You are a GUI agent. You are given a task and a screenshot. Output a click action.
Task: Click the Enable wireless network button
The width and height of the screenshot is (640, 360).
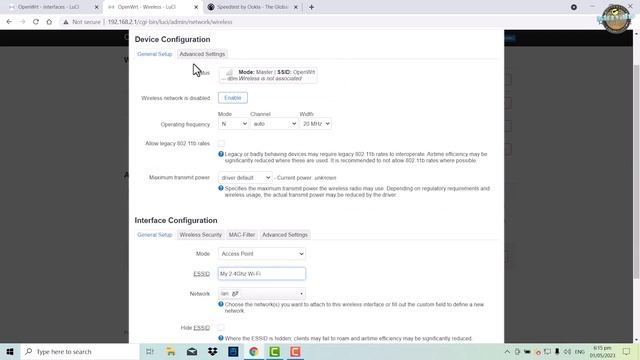[233, 98]
